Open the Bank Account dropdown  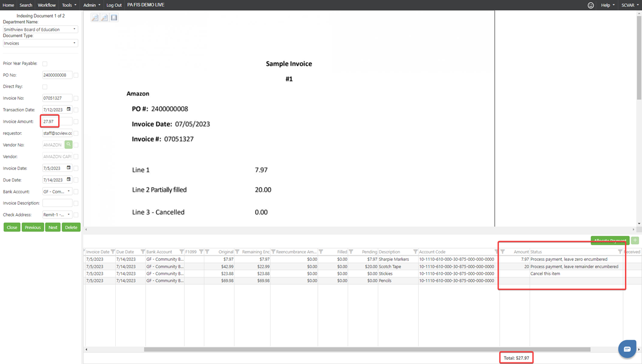tap(57, 192)
